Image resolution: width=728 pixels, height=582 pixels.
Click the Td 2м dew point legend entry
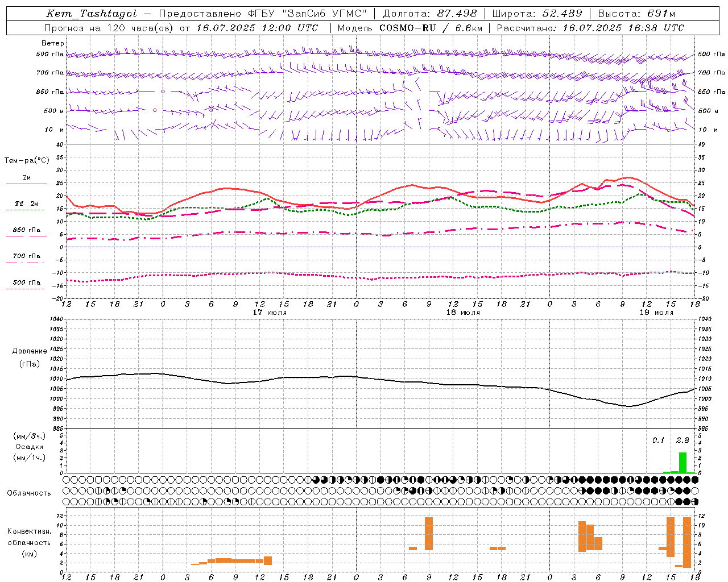(26, 203)
